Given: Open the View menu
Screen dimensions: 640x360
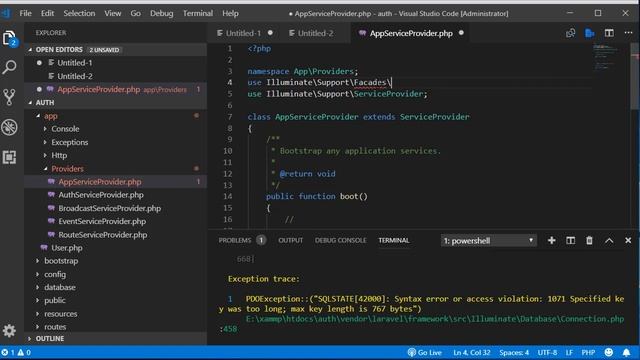Looking at the screenshot, I should point(113,13).
